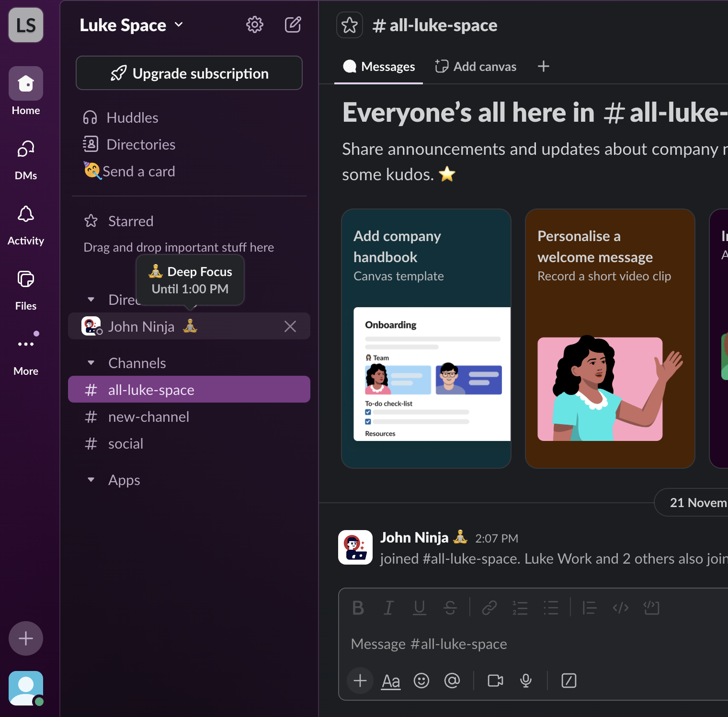Open Files from the sidebar

click(x=25, y=279)
